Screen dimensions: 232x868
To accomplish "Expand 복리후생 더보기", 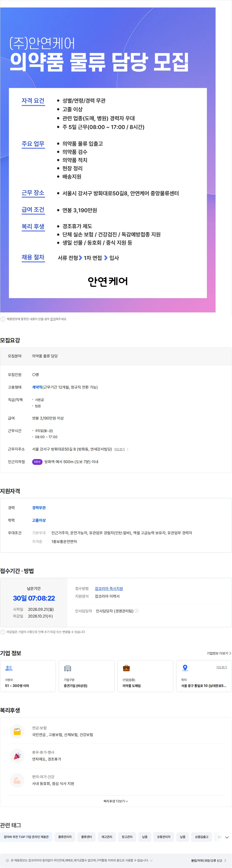I will (116, 801).
